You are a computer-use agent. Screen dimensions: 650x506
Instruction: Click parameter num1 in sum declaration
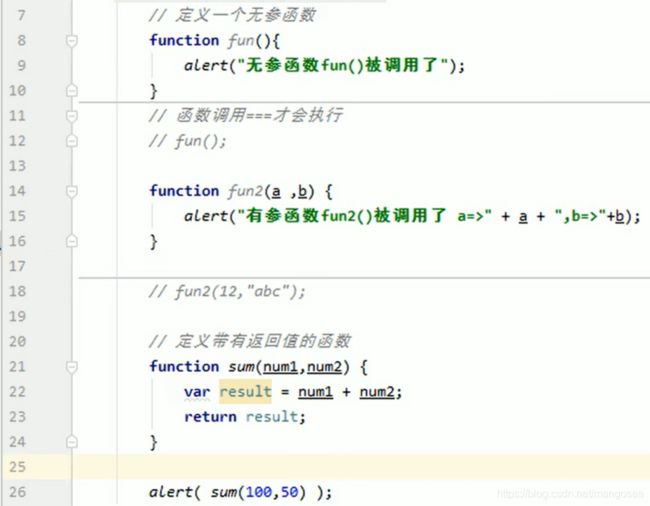click(x=280, y=367)
